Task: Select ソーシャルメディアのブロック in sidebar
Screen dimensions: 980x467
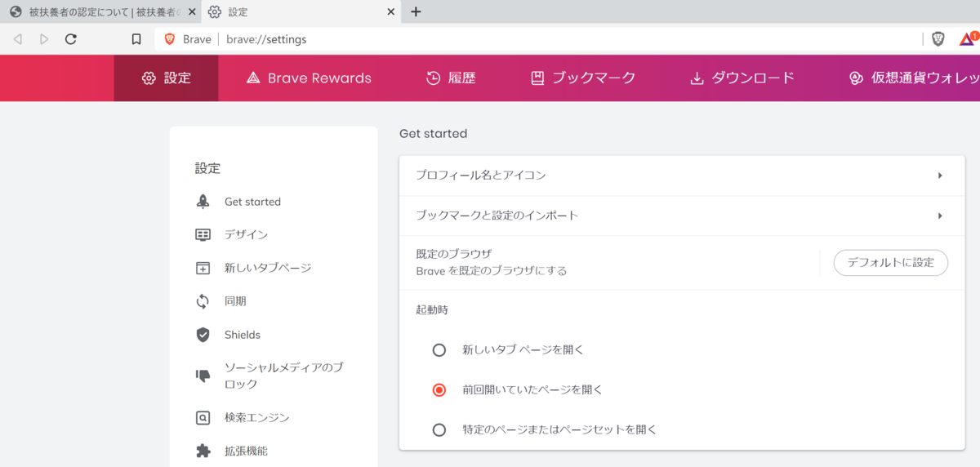Action: pyautogui.click(x=283, y=376)
